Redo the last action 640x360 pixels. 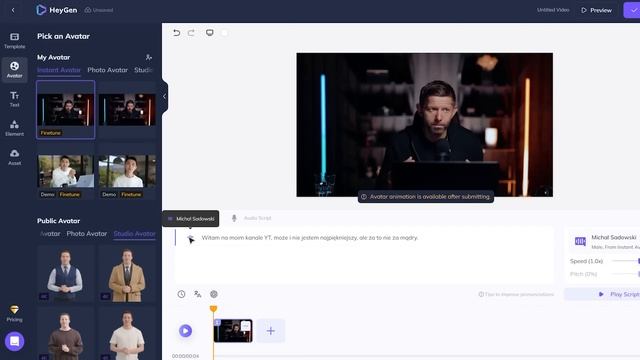coord(191,33)
